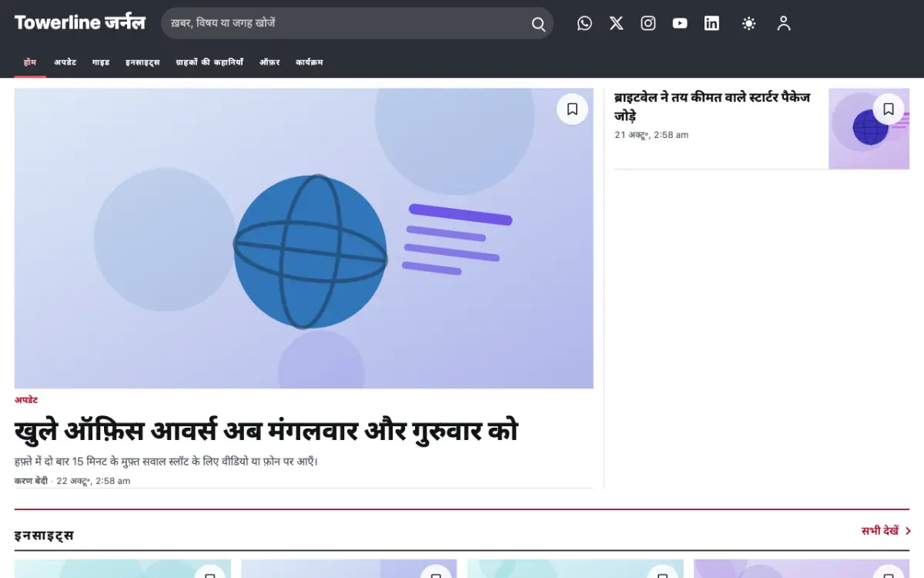The image size is (924, 578).
Task: Click the सभी देखें link
Action: pyautogui.click(x=880, y=531)
